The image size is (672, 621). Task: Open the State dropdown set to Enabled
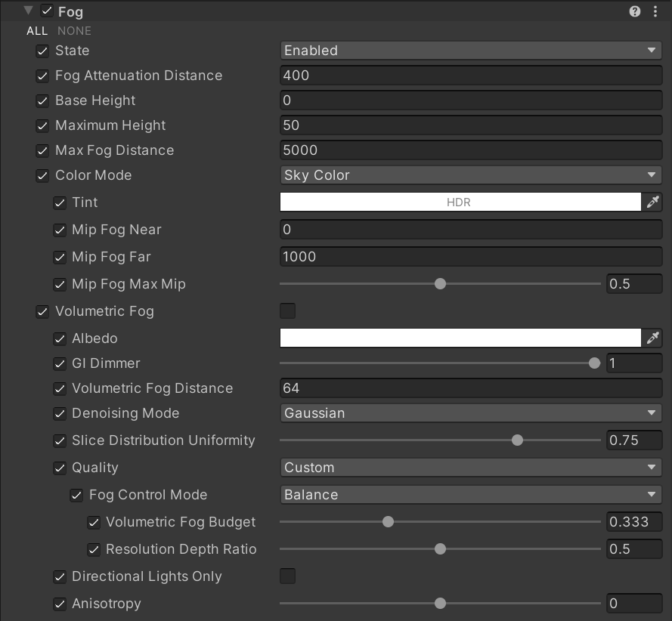pos(470,51)
